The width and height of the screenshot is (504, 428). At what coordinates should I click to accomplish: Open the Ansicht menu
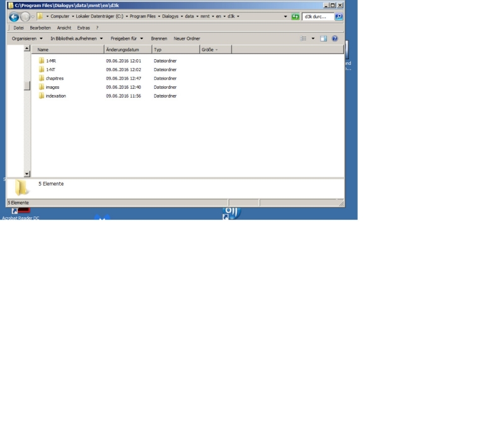pos(64,28)
